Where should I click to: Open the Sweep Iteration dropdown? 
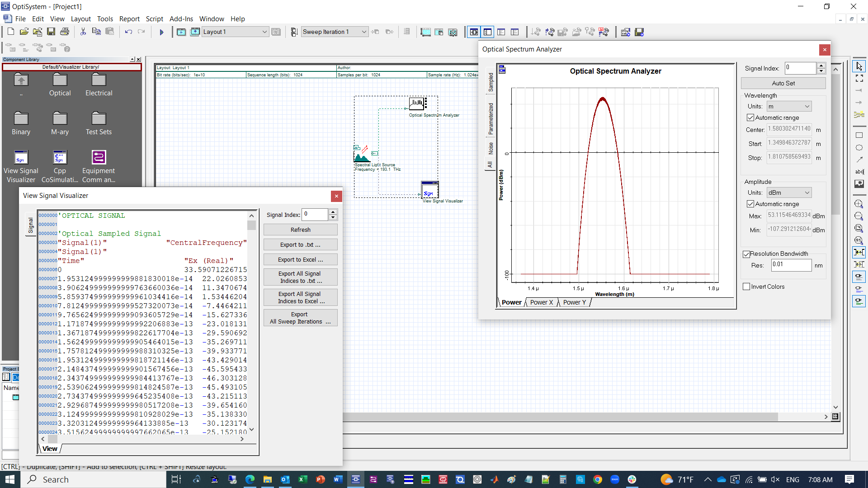pyautogui.click(x=364, y=32)
